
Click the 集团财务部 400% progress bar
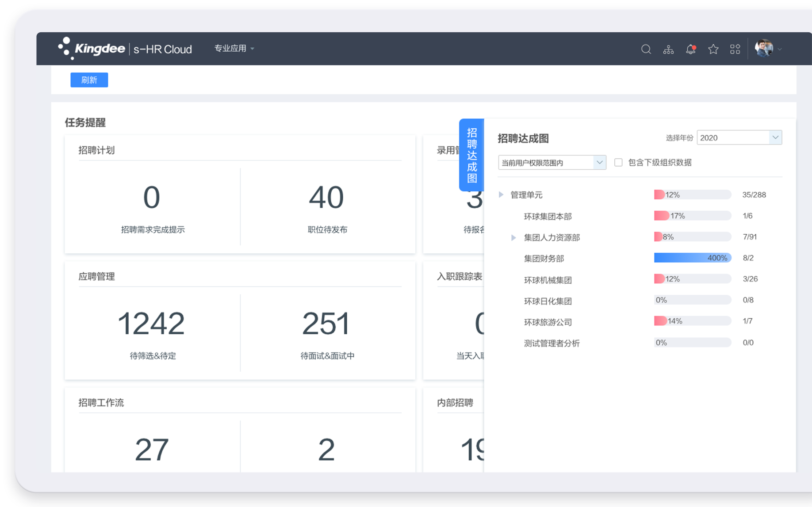coord(692,258)
